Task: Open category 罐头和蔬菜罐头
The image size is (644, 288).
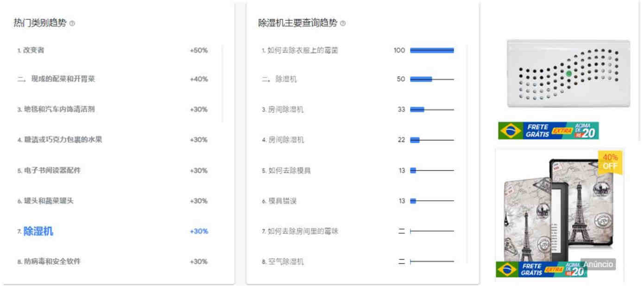Action: click(49, 201)
